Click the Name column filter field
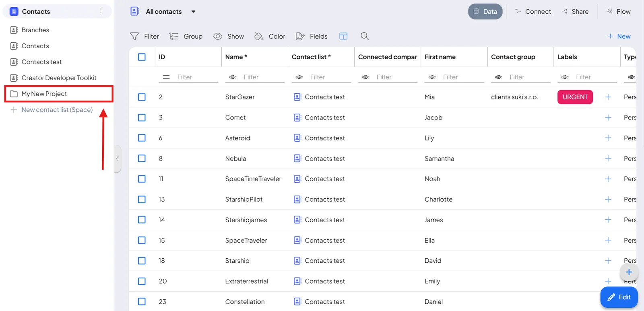The image size is (644, 311). pos(264,77)
